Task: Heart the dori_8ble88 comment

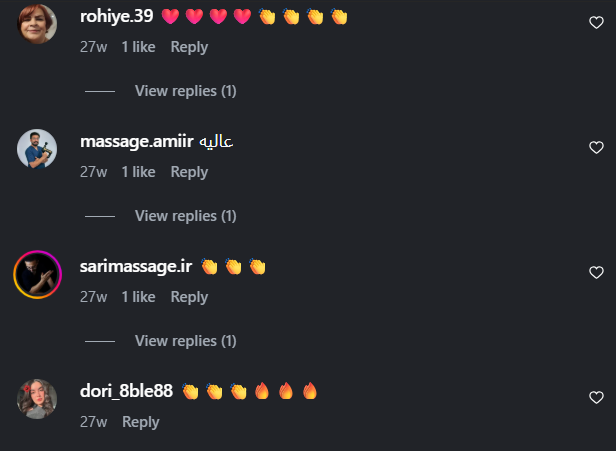Action: click(x=596, y=397)
